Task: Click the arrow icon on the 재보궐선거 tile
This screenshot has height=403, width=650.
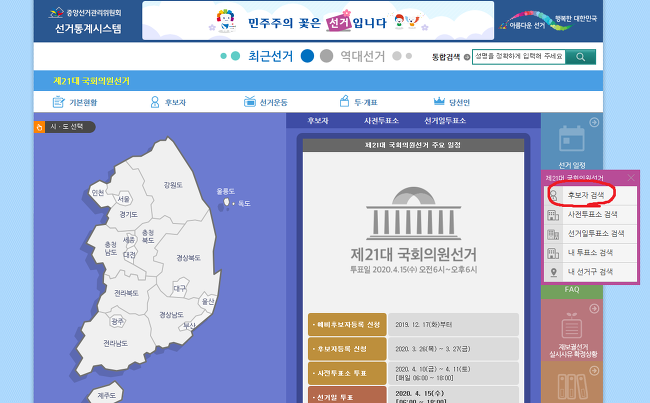Action: pyautogui.click(x=594, y=309)
